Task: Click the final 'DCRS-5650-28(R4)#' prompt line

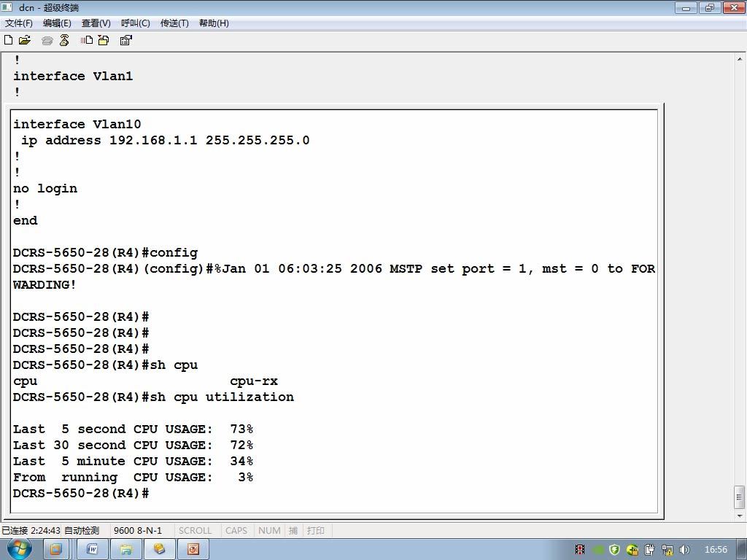Action: pyautogui.click(x=81, y=494)
